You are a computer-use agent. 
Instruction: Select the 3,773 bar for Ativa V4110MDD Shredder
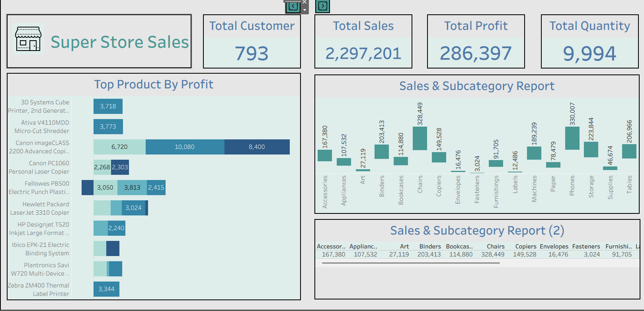(108, 127)
